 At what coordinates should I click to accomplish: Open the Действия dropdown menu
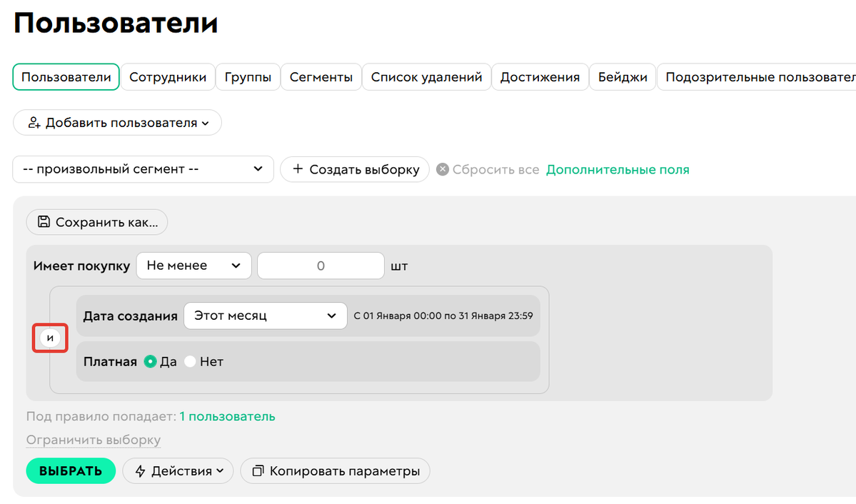pyautogui.click(x=178, y=470)
